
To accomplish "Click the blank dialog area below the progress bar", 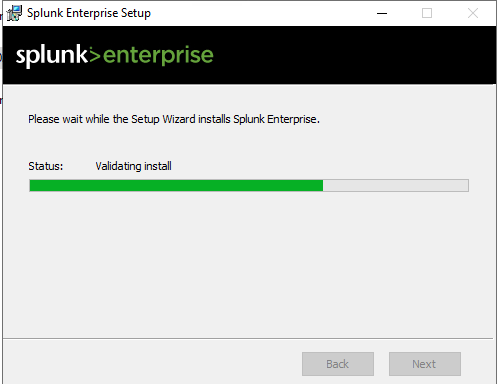I will point(249,263).
